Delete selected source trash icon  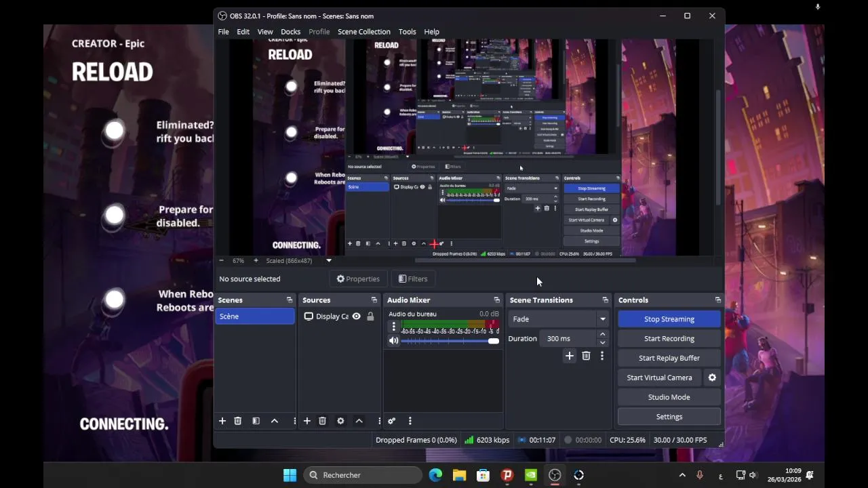point(323,421)
